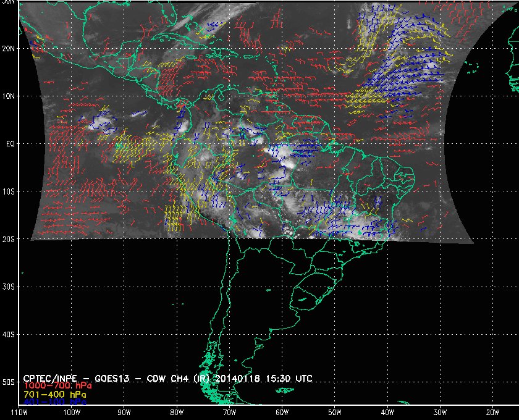519x420 pixels.
Task: Click the red 1000-700 hPa legend entry
Action: tap(57, 386)
